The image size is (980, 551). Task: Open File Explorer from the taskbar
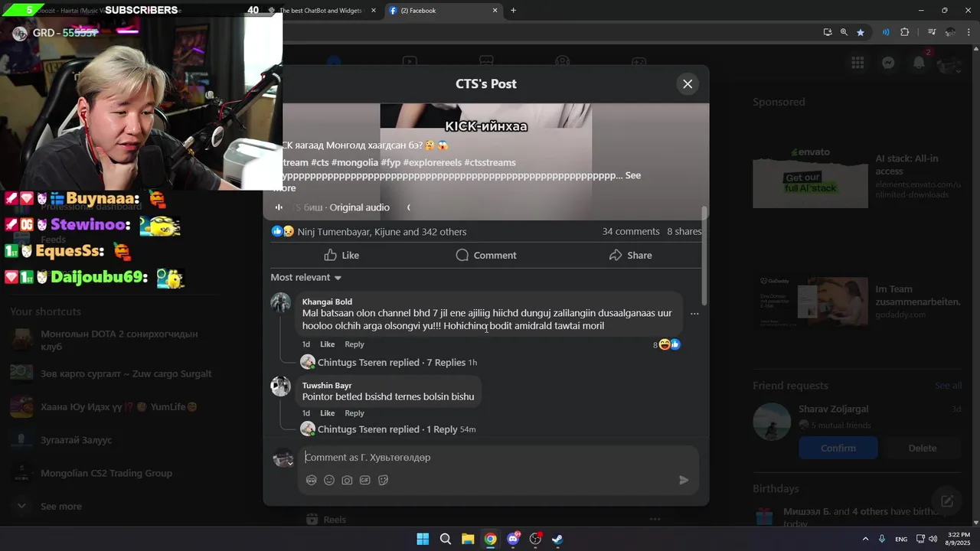pyautogui.click(x=468, y=539)
